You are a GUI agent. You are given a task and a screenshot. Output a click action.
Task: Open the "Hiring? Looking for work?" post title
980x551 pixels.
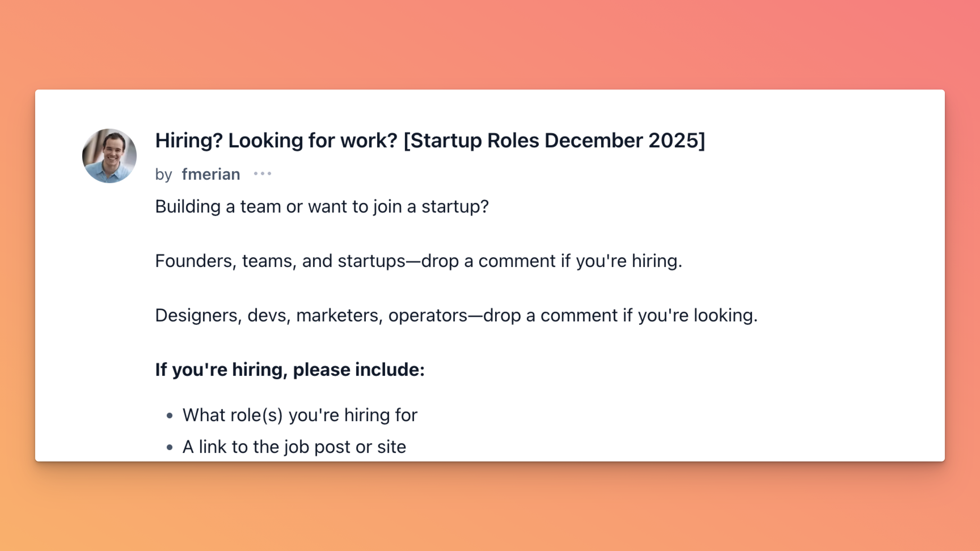430,140
